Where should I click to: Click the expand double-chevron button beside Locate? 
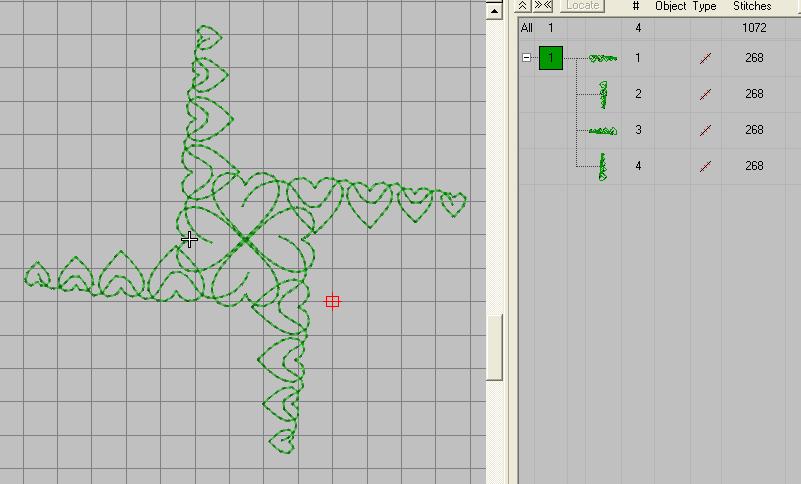point(543,6)
